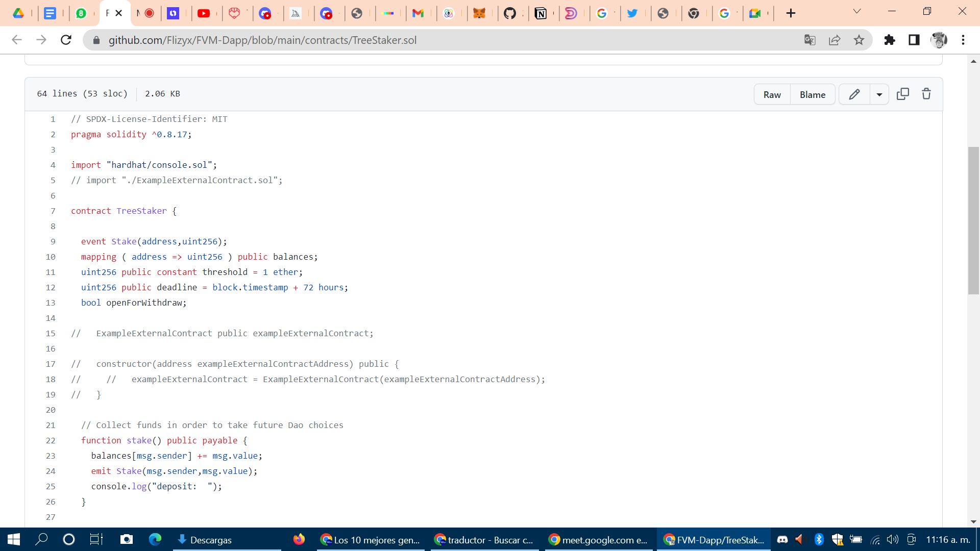980x551 pixels.
Task: Switch to the MetaMask fox tab
Action: 479,13
